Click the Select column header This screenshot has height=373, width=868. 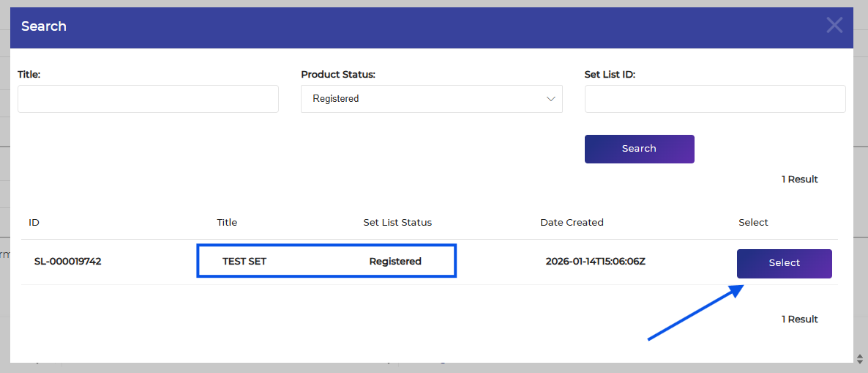753,222
